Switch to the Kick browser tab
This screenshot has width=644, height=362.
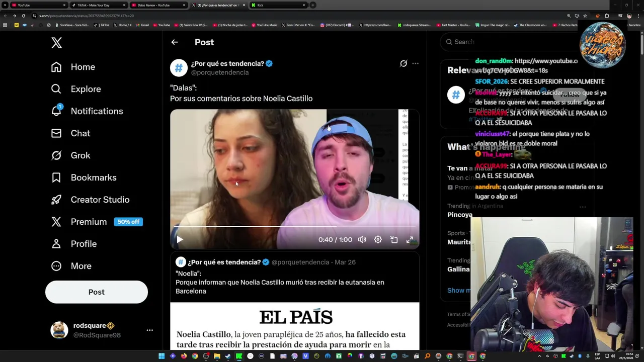[279, 5]
